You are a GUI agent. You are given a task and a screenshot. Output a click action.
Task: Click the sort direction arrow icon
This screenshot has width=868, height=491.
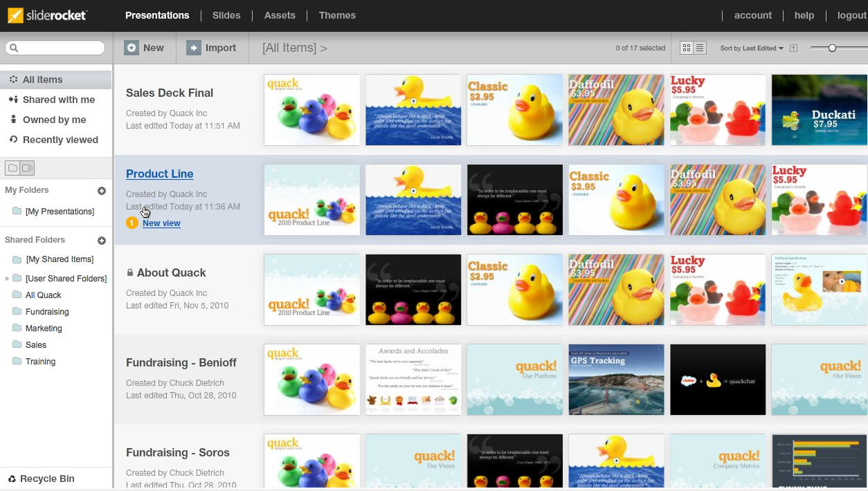793,48
